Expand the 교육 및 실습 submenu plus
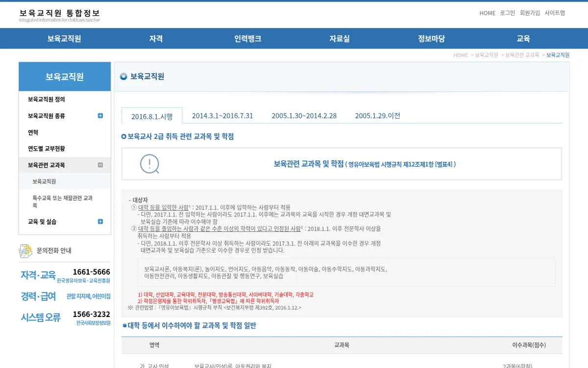 click(100, 222)
